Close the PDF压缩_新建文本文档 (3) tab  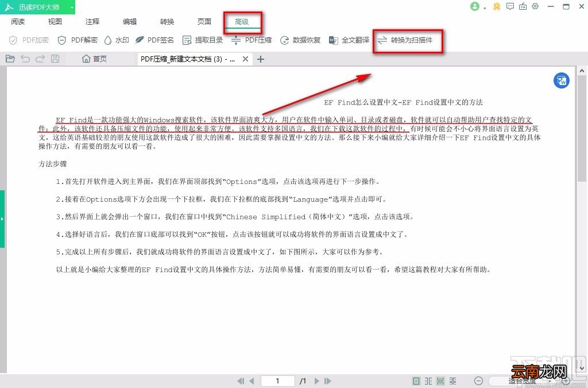(x=245, y=59)
